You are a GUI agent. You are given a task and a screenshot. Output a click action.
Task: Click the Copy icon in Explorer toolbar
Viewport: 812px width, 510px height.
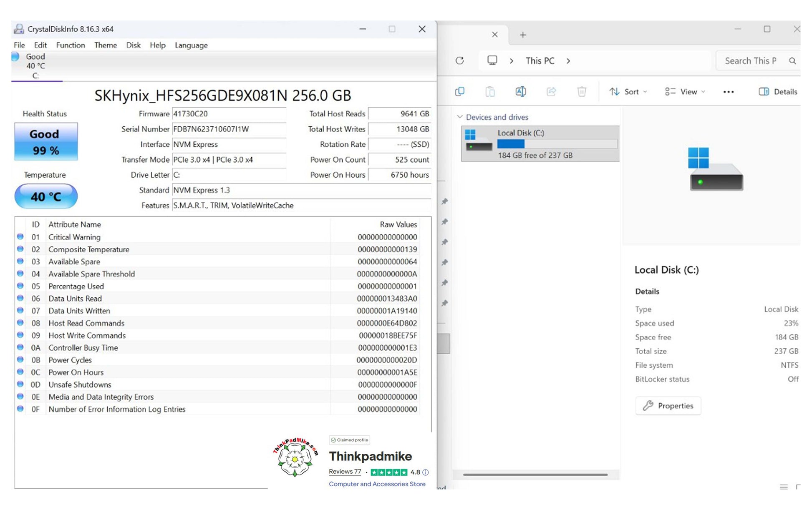pos(459,92)
